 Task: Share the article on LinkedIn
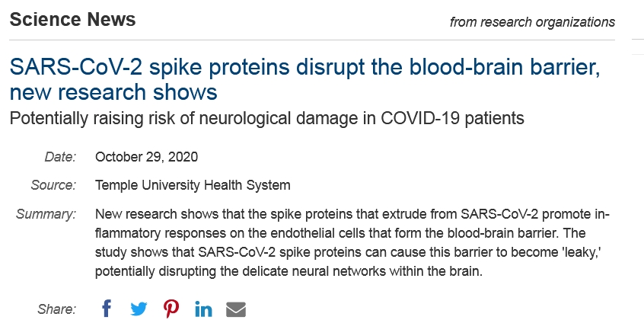tap(203, 309)
